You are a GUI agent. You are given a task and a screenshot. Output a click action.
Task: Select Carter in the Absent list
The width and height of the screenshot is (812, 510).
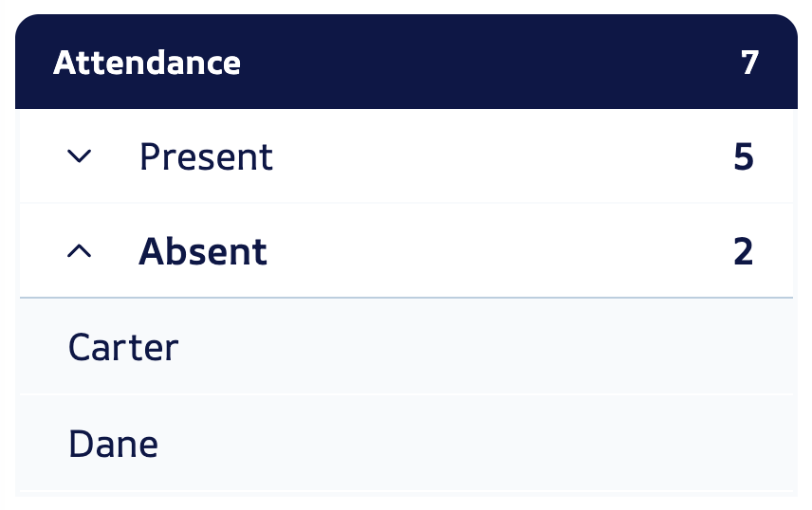tap(123, 347)
